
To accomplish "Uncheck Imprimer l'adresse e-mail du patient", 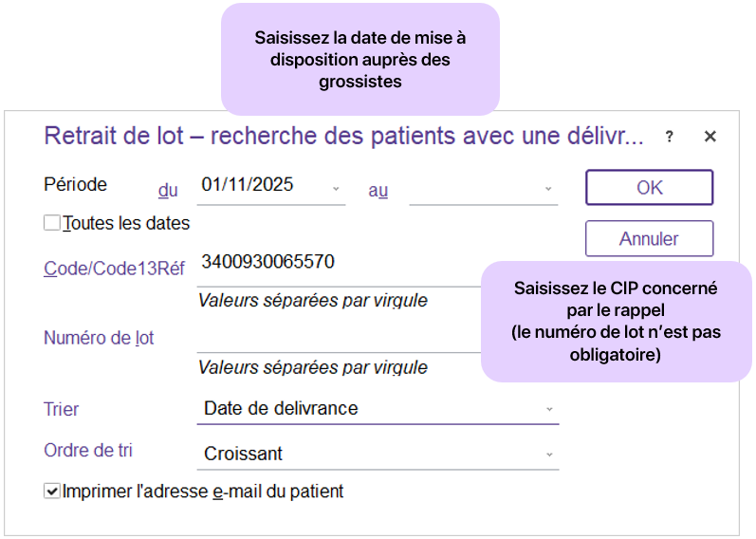I will [52, 492].
